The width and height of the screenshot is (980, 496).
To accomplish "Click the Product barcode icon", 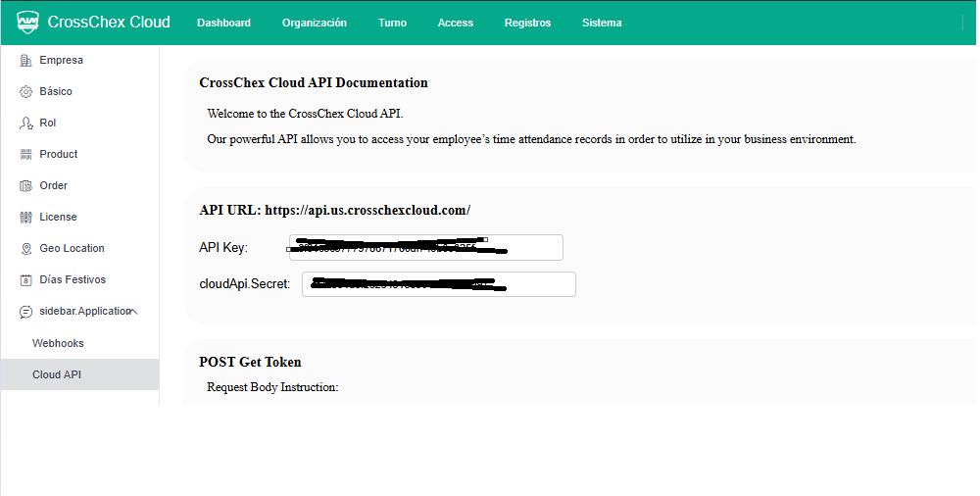I will 25,155.
